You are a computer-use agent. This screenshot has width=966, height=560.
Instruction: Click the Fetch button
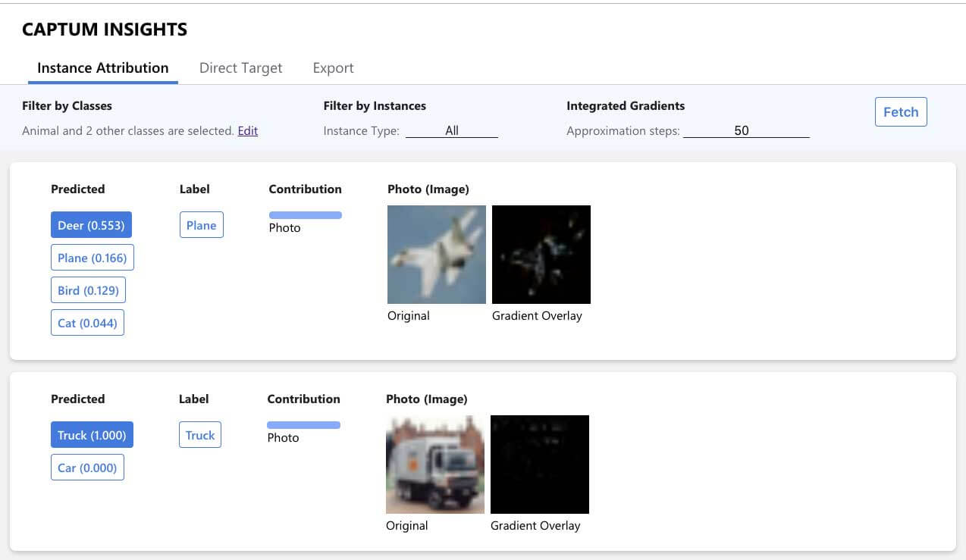point(901,111)
